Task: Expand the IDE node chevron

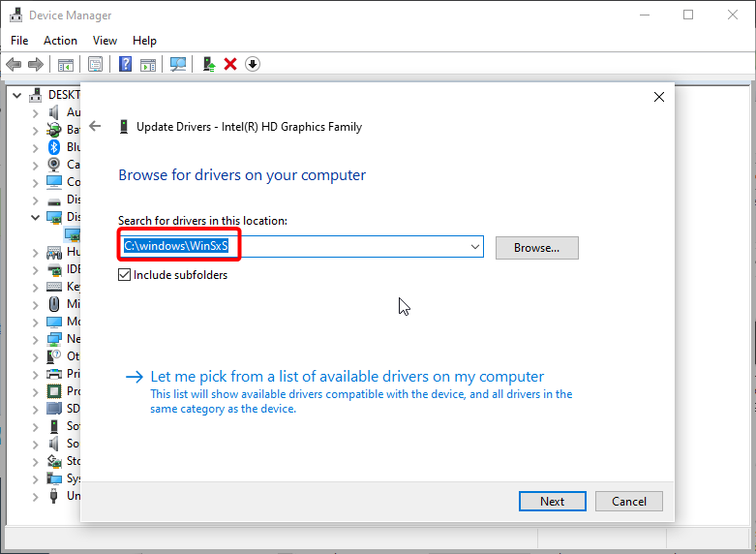Action: pos(35,270)
